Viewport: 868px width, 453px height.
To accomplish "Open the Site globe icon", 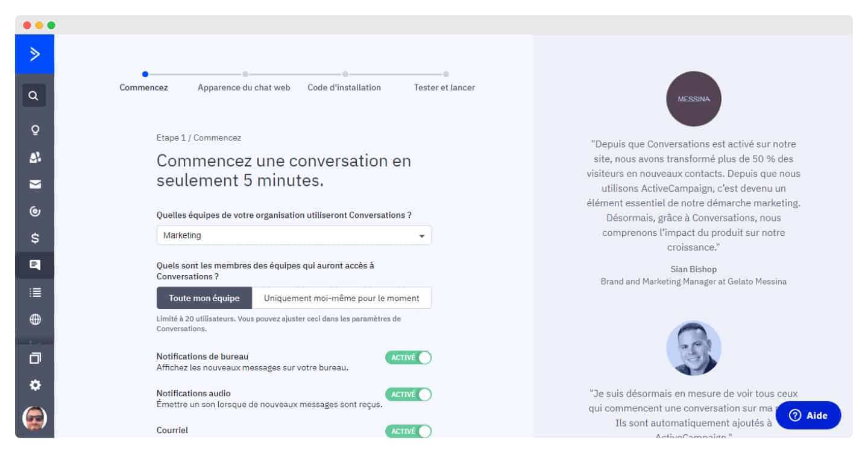I will (x=35, y=320).
